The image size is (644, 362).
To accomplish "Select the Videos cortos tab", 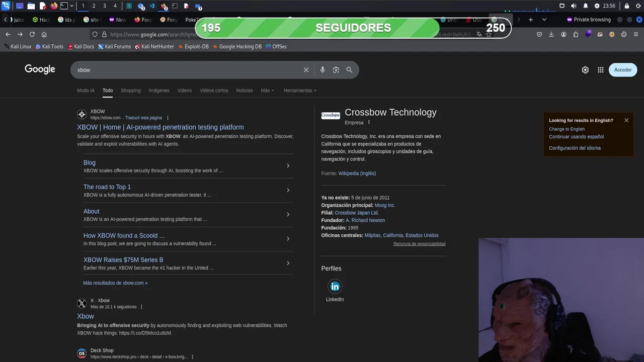I will pyautogui.click(x=214, y=90).
